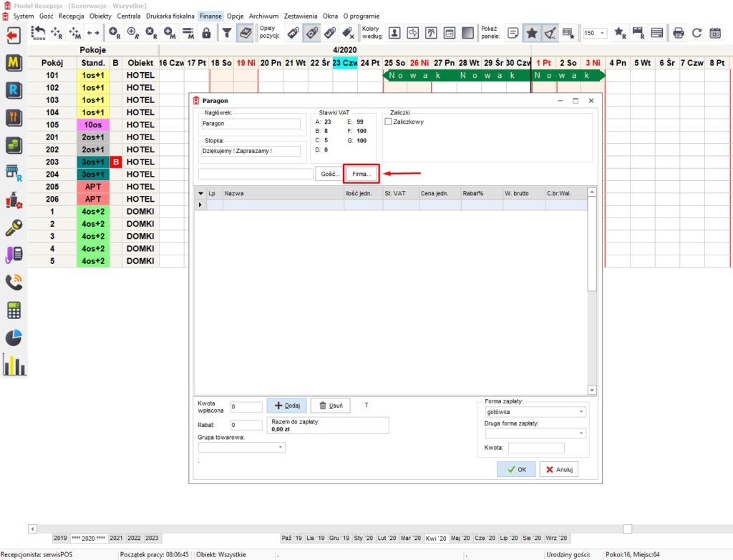
Task: Toggle the star panel button in toolbar
Action: [531, 33]
